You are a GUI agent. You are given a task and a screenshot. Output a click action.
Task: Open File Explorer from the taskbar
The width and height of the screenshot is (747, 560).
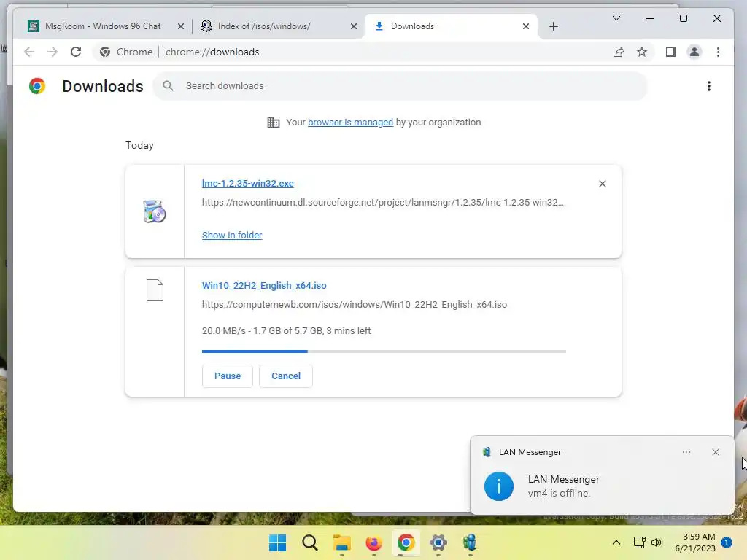tap(341, 542)
